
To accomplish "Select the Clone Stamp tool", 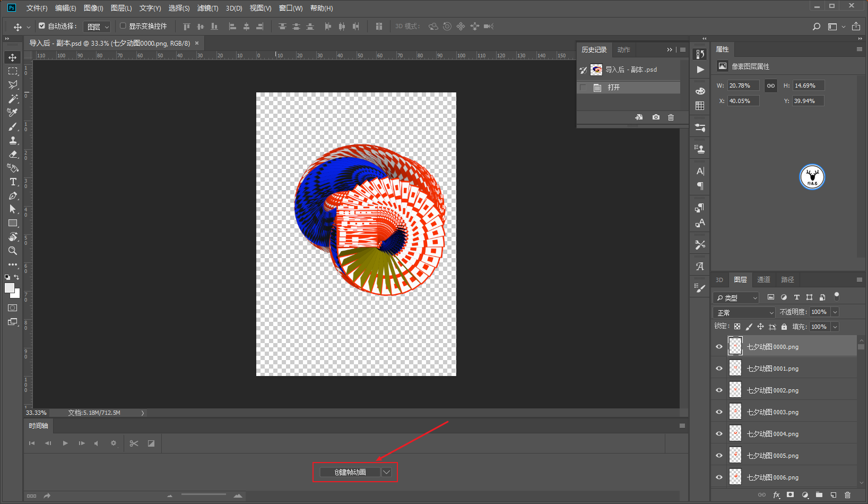I will click(13, 140).
